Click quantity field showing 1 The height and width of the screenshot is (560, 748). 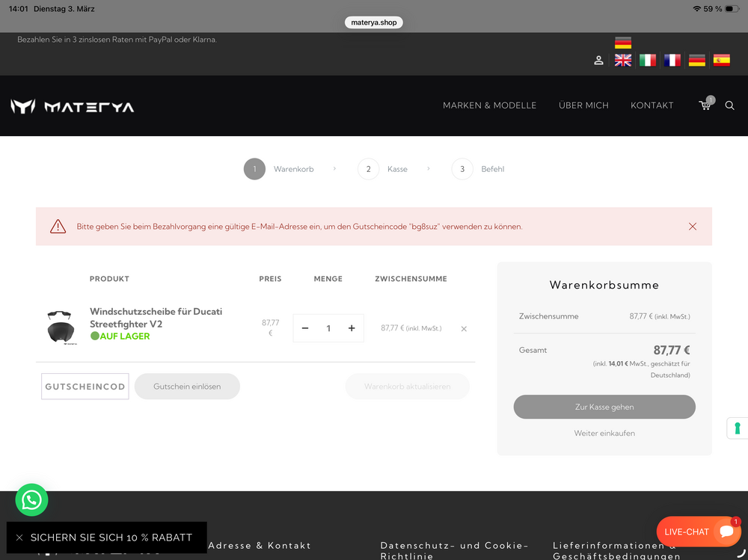tap(328, 328)
